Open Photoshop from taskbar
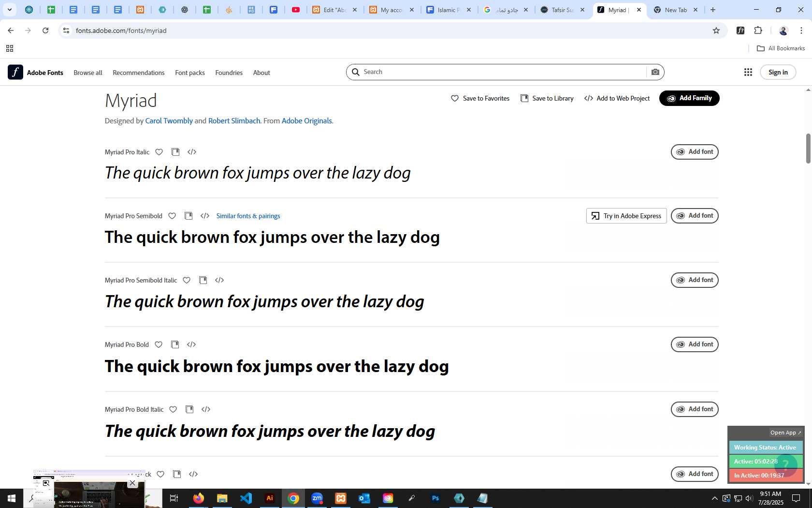812x508 pixels. (435, 498)
